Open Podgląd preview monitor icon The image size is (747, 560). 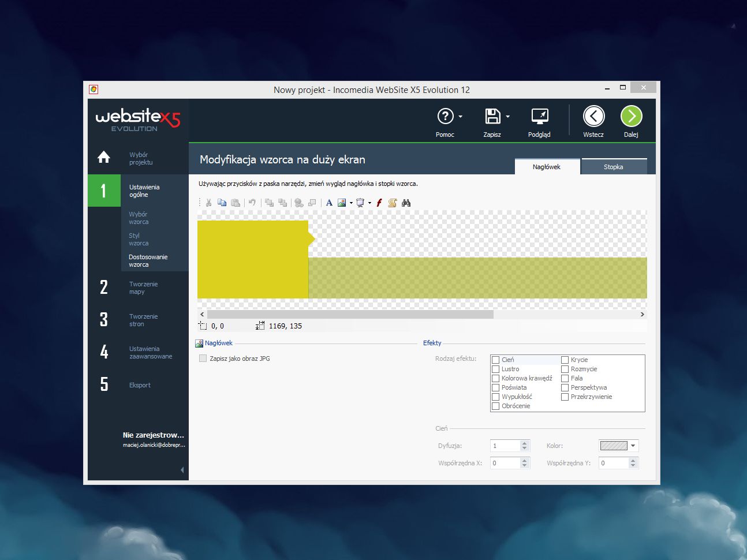coord(540,116)
